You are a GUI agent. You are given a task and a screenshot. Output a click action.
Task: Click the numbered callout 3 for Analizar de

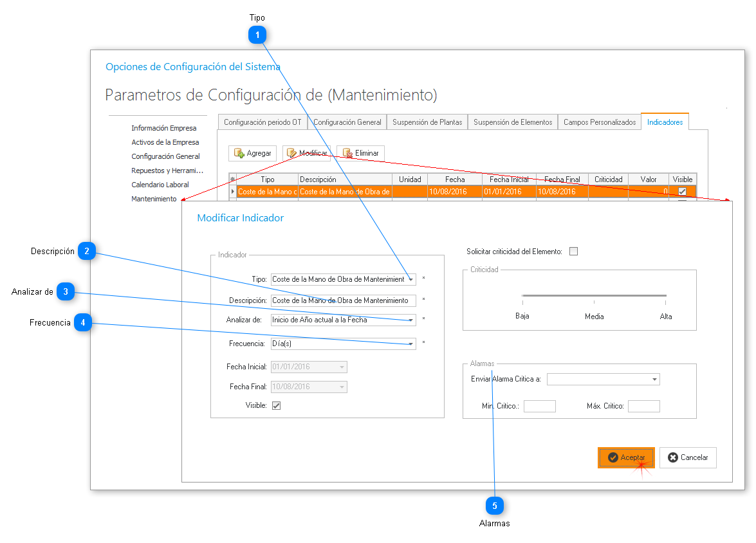click(x=66, y=292)
